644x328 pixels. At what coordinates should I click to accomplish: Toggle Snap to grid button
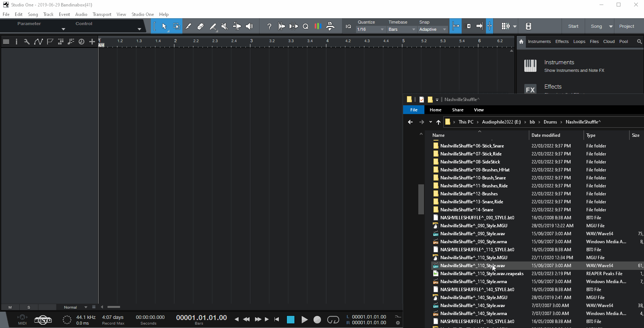(x=456, y=26)
